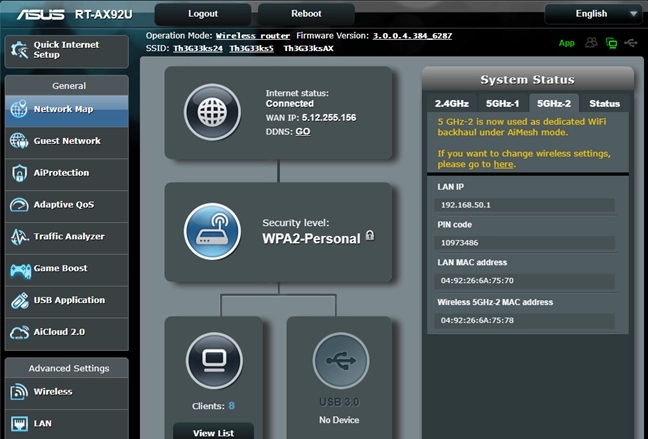Viewport: 648px width, 439px height.
Task: Open Game Boost menu item
Action: (67, 268)
